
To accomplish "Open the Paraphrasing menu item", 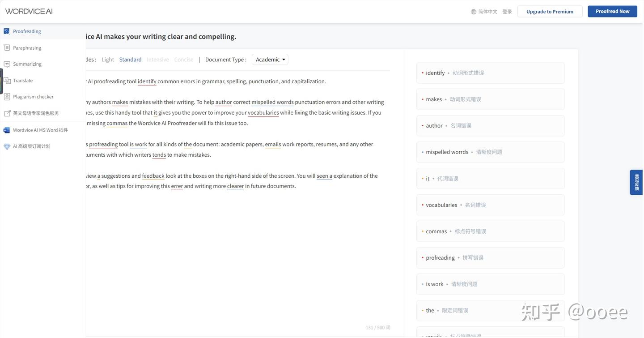I will tap(27, 48).
